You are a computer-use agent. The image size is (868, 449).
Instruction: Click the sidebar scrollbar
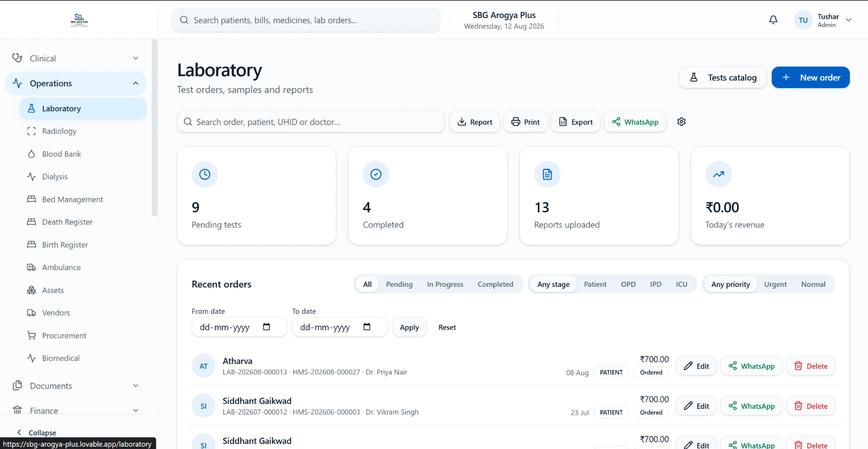click(154, 128)
